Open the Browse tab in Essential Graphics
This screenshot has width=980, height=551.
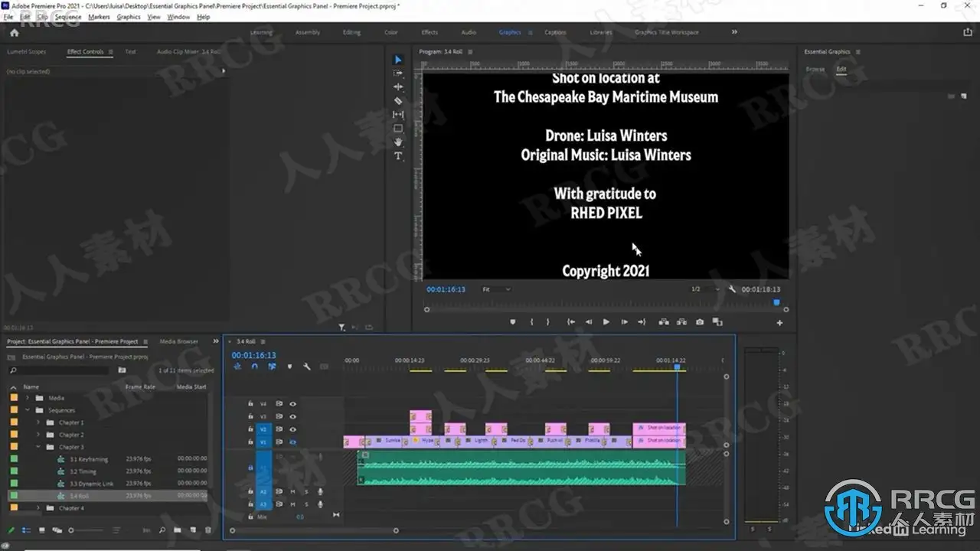(x=815, y=69)
